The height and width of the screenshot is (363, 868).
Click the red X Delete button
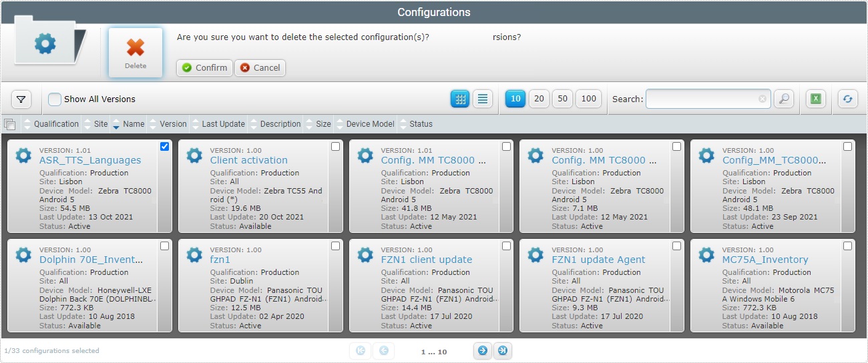[x=135, y=53]
